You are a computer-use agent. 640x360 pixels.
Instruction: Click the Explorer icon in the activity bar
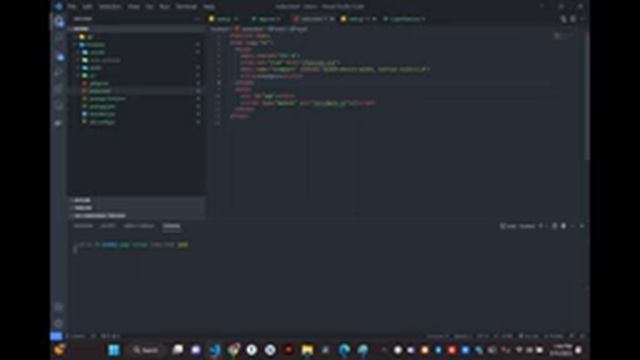coord(59,22)
